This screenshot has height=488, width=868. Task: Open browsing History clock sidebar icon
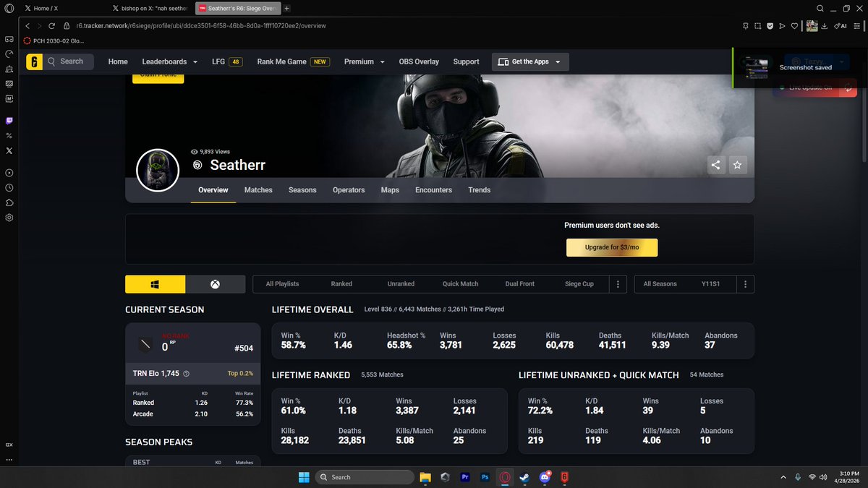[9, 187]
